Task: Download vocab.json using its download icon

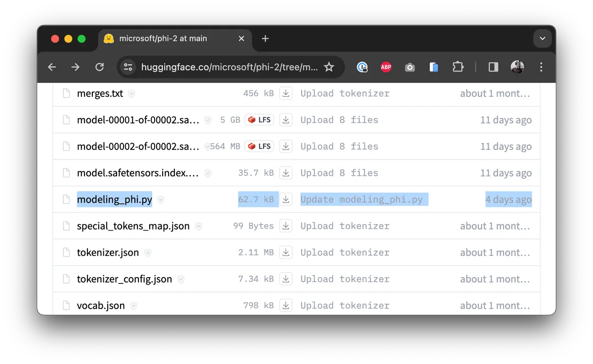Action: point(286,306)
